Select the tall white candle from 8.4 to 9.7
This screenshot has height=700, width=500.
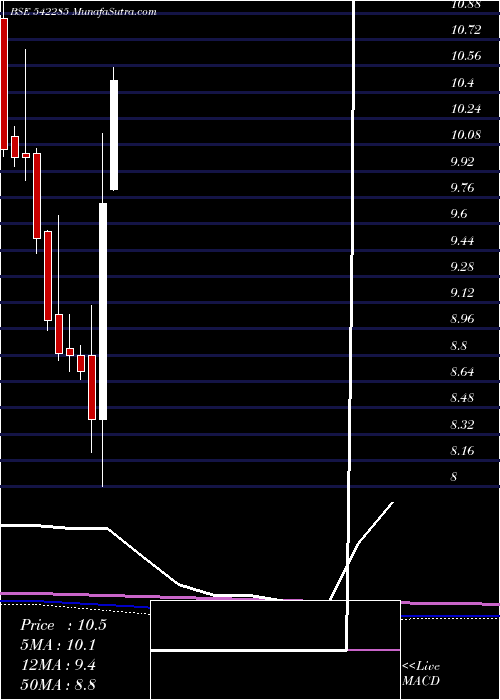[x=103, y=311]
